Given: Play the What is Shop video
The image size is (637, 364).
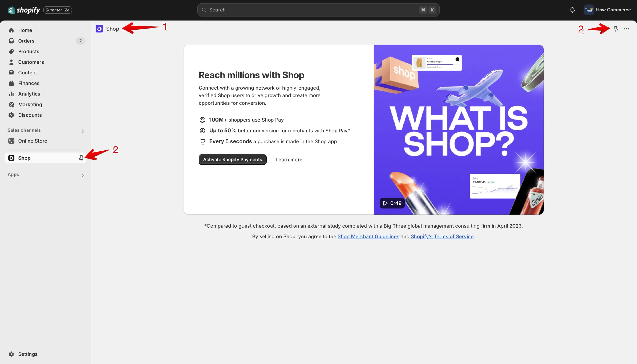Looking at the screenshot, I should pos(392,203).
